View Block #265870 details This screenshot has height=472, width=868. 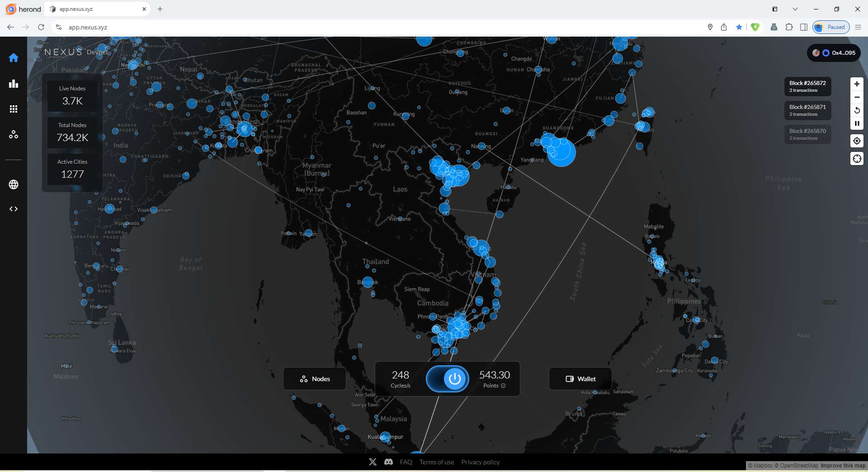click(x=807, y=134)
